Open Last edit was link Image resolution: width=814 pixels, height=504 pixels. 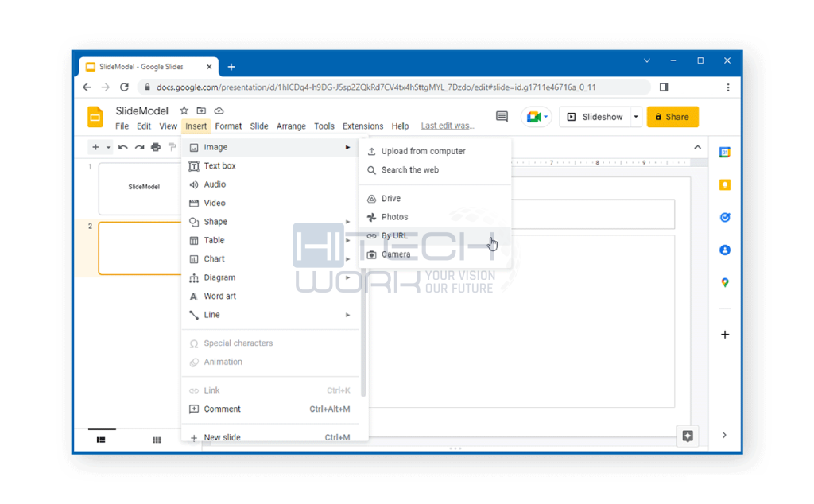448,126
